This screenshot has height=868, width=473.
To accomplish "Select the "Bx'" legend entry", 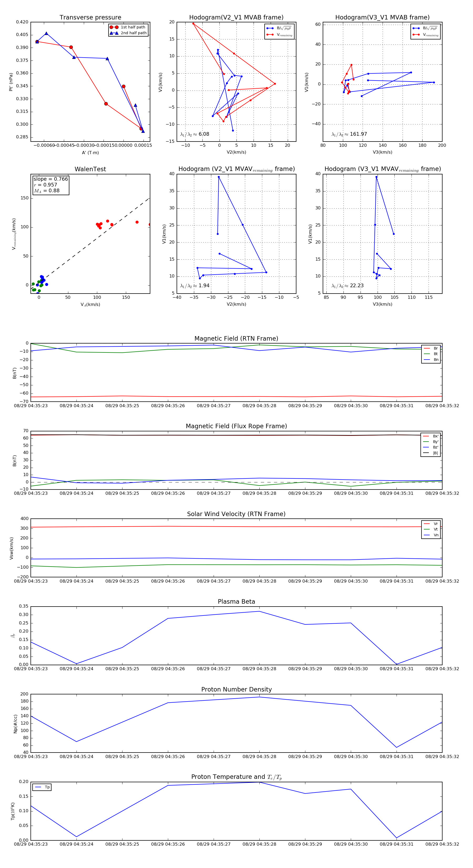I will tap(431, 436).
